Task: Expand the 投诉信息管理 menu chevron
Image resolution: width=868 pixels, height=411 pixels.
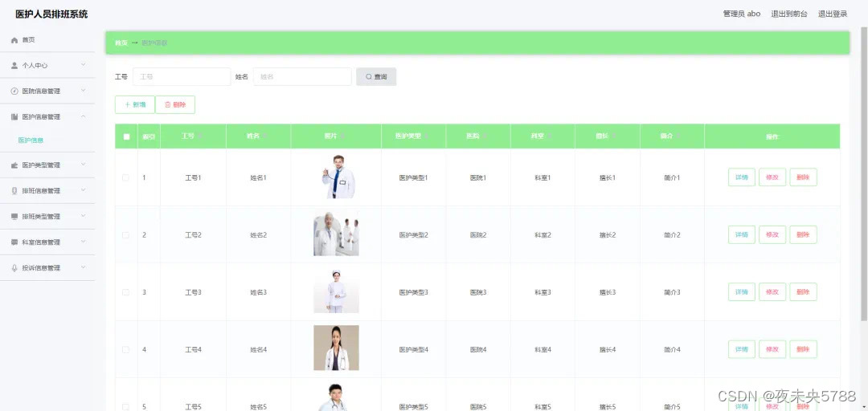Action: pyautogui.click(x=83, y=267)
